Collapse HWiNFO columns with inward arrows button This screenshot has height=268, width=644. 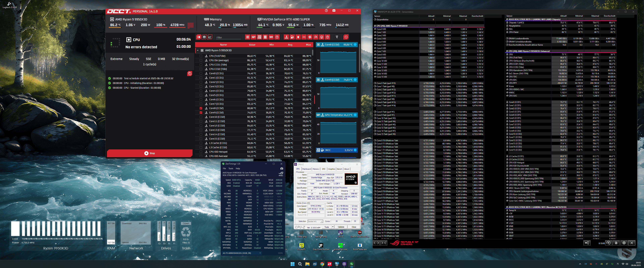pyautogui.click(x=384, y=243)
